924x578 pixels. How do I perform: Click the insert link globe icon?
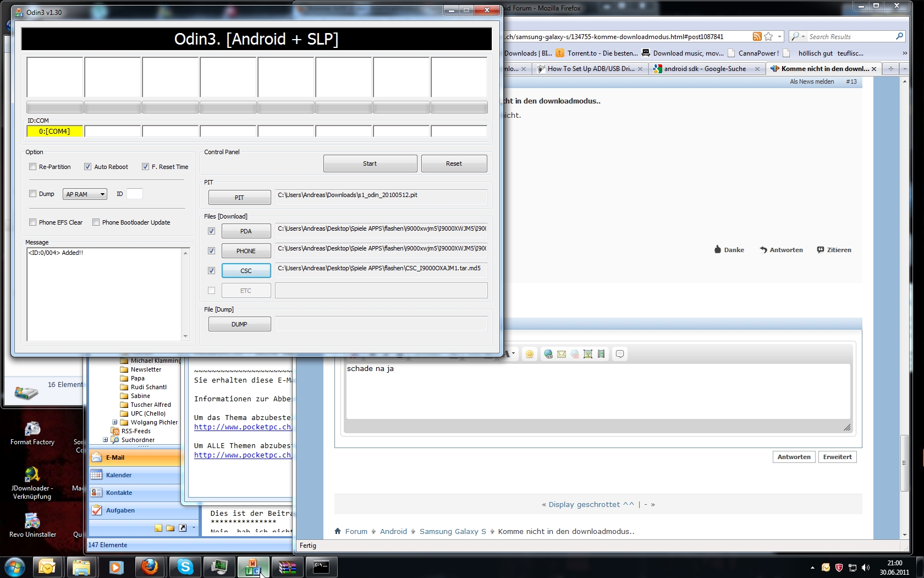click(x=548, y=354)
